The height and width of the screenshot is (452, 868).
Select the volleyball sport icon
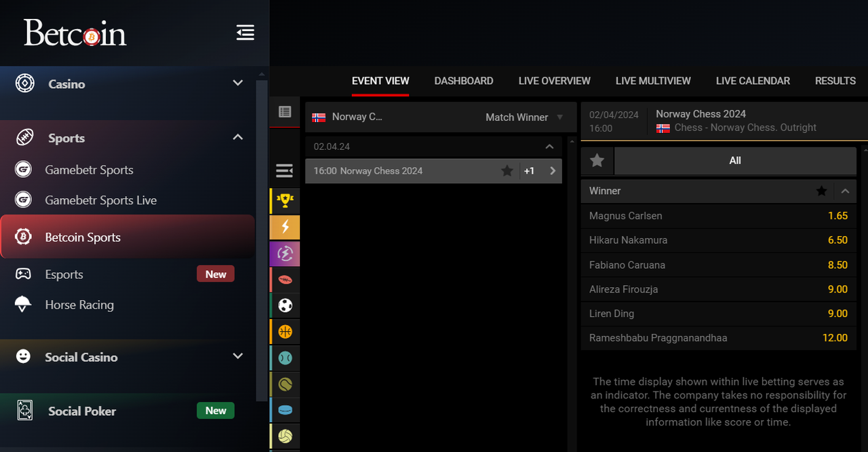coord(285,436)
